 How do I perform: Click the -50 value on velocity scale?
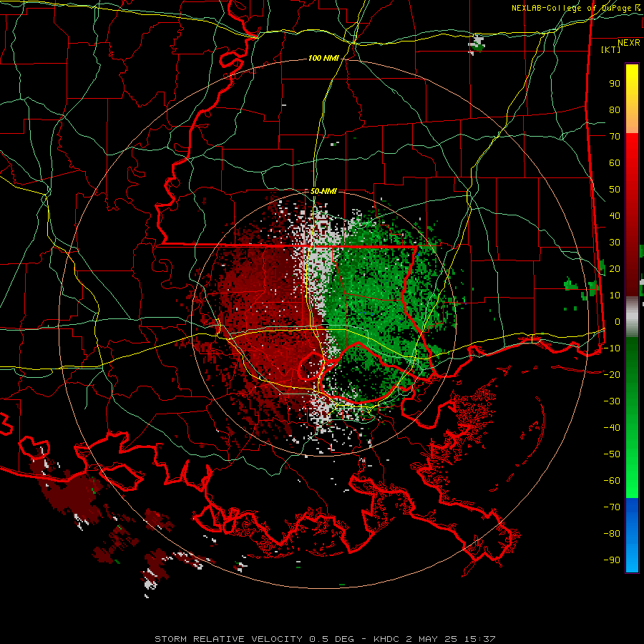click(x=612, y=454)
